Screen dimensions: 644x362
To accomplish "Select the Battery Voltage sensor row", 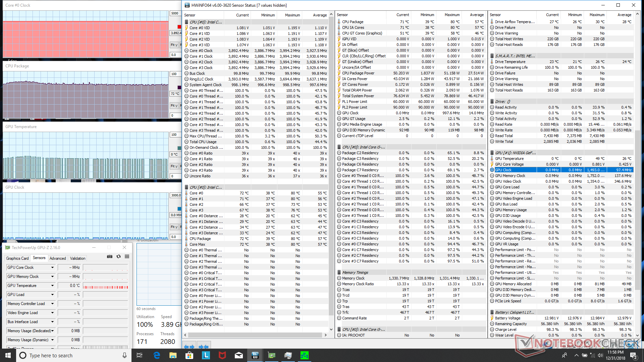I will point(562,318).
